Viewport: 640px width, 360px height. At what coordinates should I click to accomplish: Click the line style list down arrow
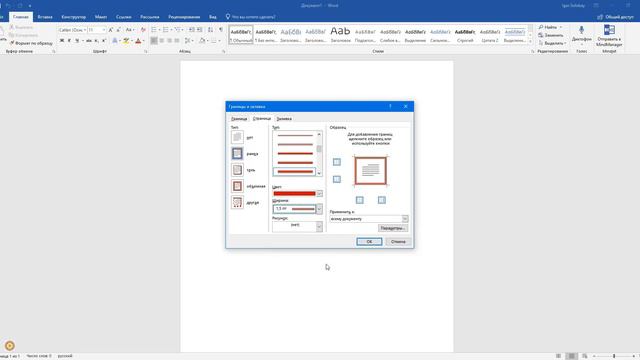click(x=319, y=173)
